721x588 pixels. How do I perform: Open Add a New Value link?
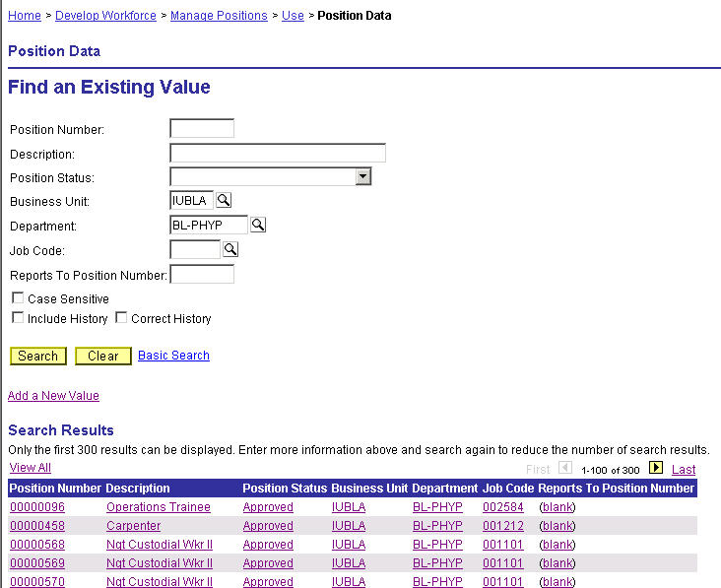pyautogui.click(x=53, y=396)
